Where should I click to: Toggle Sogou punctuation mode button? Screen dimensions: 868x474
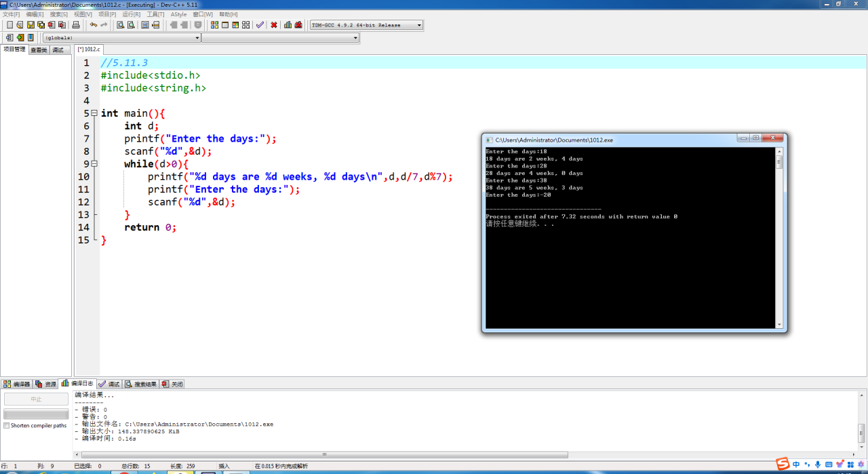coord(807,465)
